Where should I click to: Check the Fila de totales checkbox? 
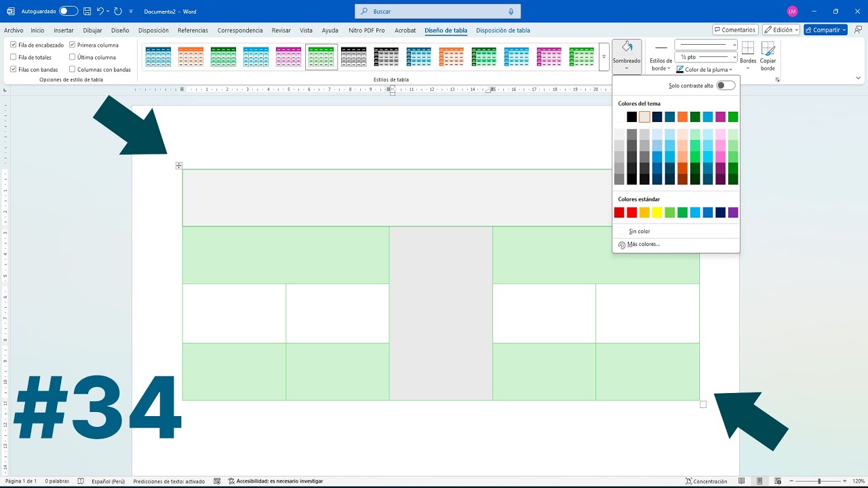pos(14,58)
